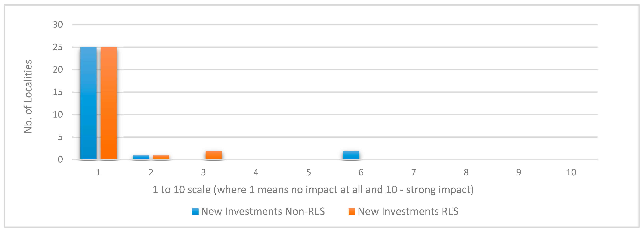Select the small orange bar at scale 2
Viewport: 644px width, 232px height.
tap(161, 157)
